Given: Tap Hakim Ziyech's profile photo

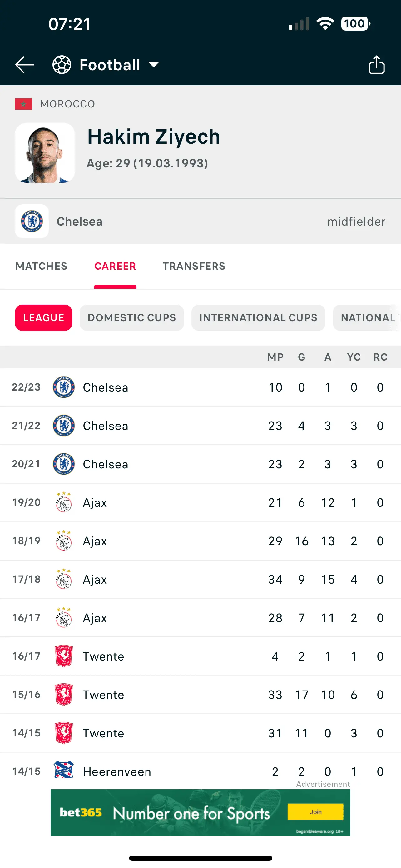Looking at the screenshot, I should [45, 153].
